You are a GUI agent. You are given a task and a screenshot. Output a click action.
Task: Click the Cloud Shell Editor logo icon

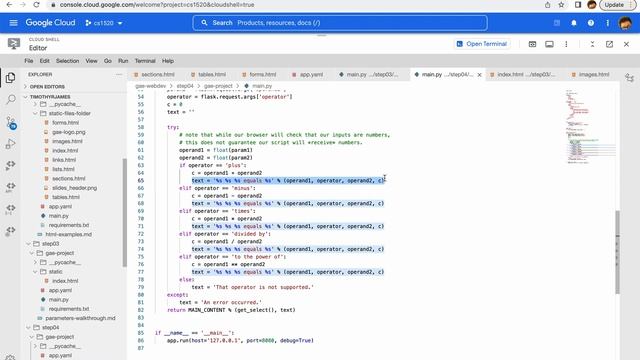coord(13,44)
